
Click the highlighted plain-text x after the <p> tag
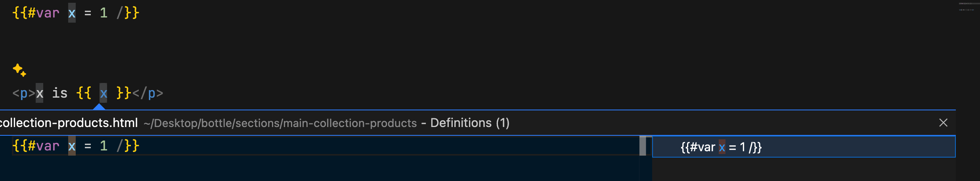coord(40,93)
